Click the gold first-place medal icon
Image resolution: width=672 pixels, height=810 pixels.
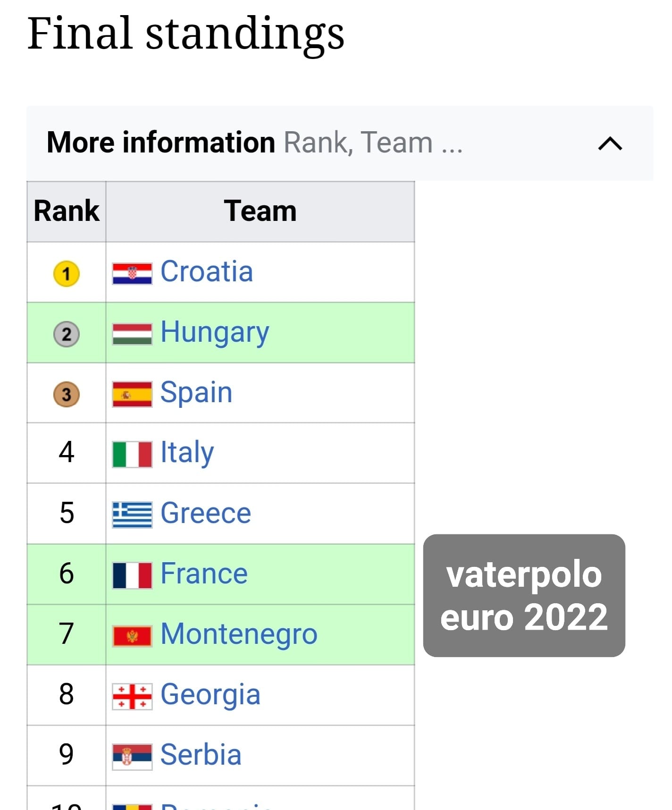(67, 274)
